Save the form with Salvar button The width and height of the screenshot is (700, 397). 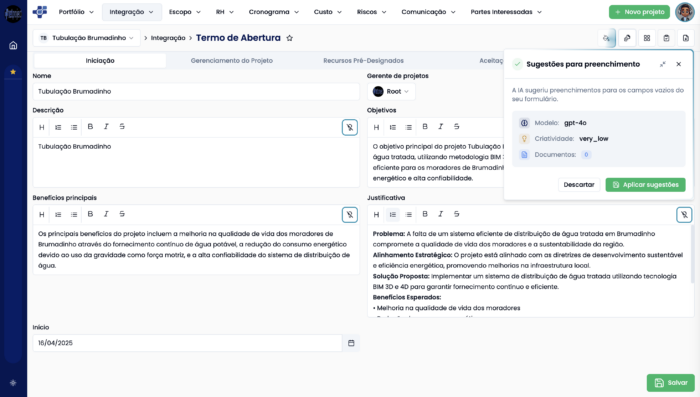[x=671, y=383]
